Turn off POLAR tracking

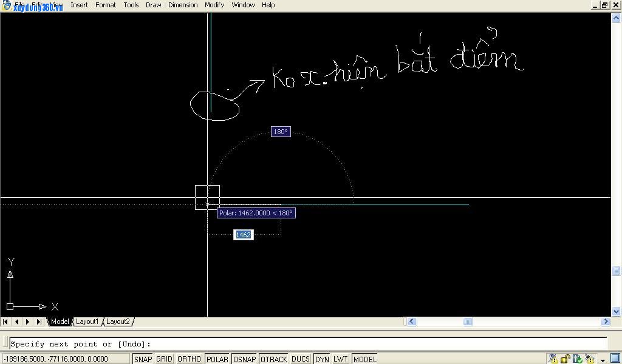coord(217,359)
